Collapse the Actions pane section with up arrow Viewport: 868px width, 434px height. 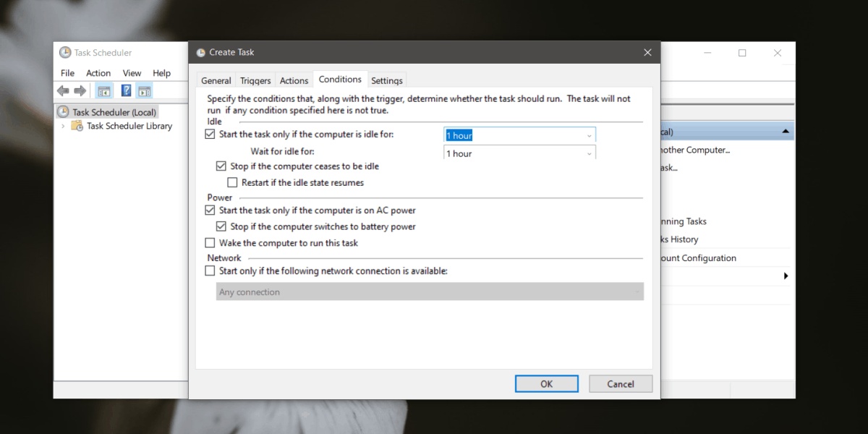tap(786, 132)
